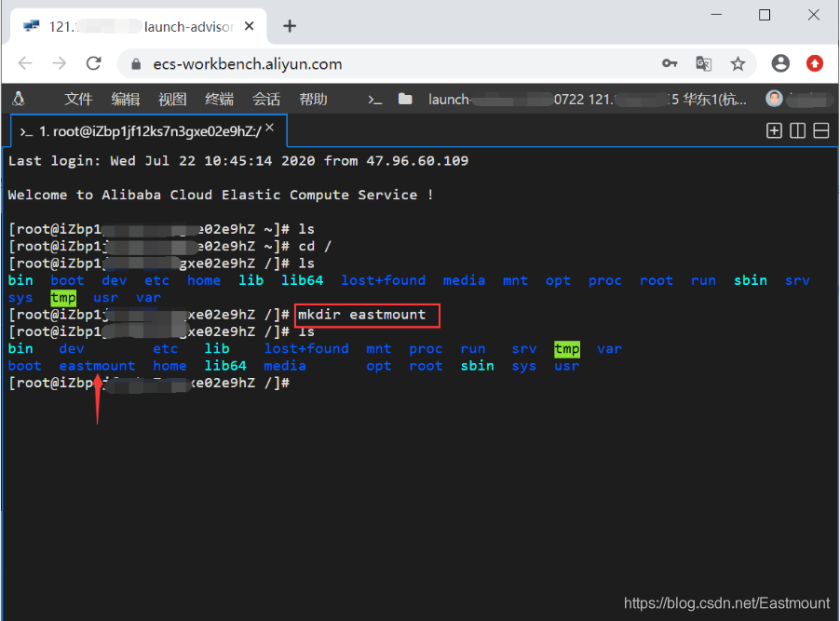Screen dimensions: 840x621
Task: Click the sbin entry in second listing
Action: click(477, 366)
